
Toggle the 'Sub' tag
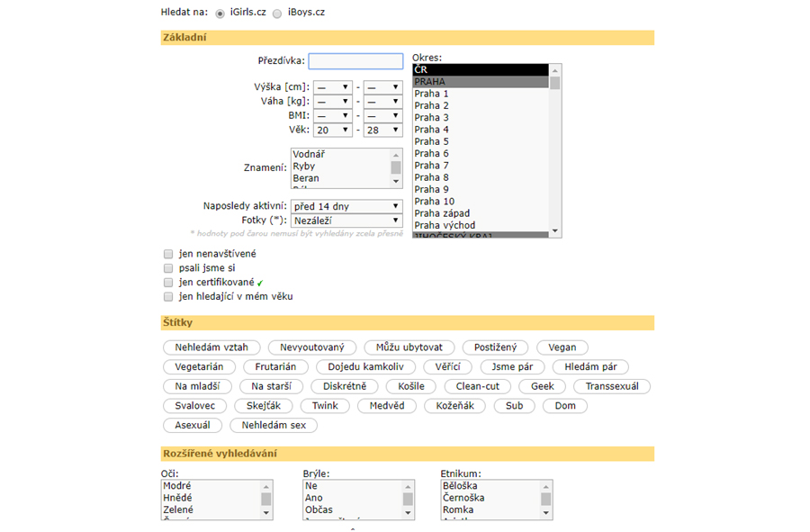coord(515,406)
